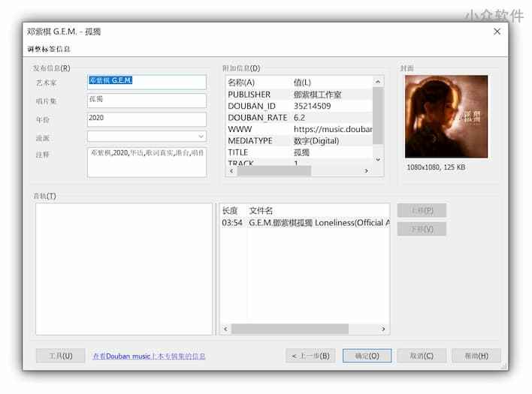This screenshot has height=394, width=532.
Task: Select the PUBLISHER row in additional info
Action: pos(300,95)
